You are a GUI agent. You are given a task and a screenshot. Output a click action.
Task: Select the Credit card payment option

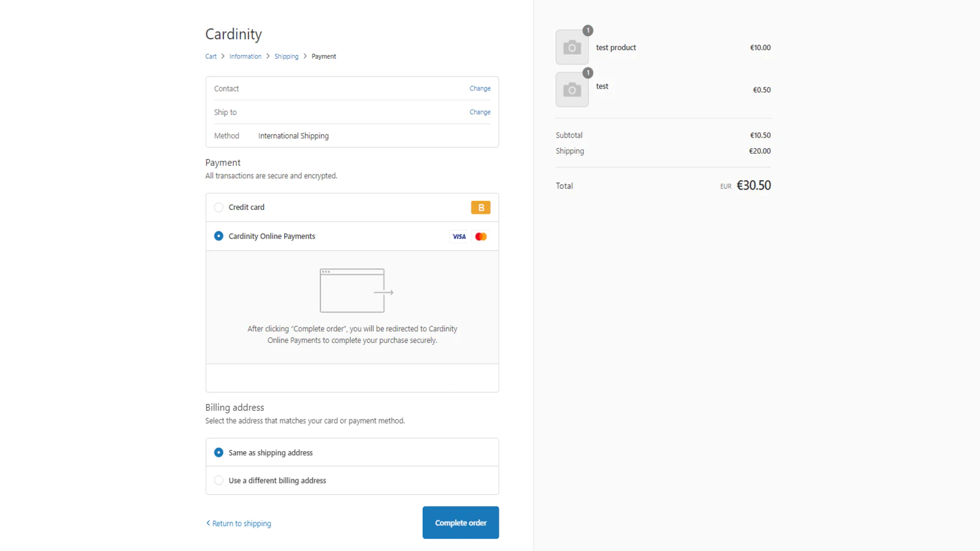click(x=219, y=208)
